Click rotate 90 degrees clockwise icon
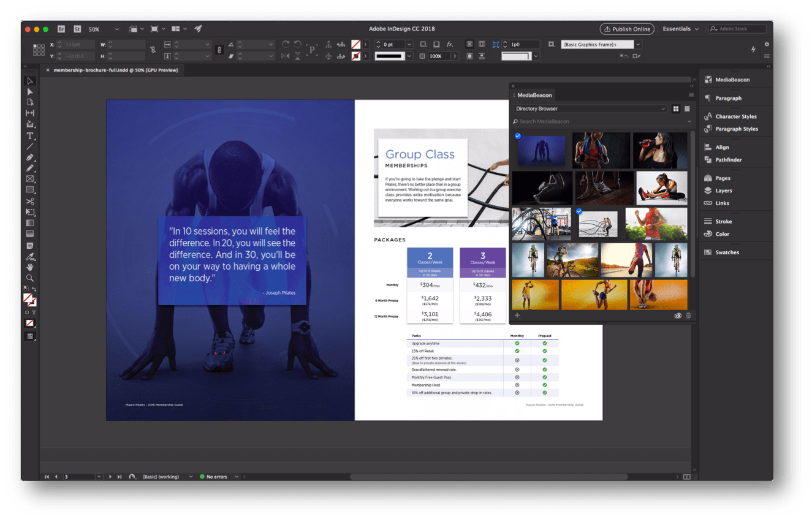The width and height of the screenshot is (812, 519). point(286,45)
